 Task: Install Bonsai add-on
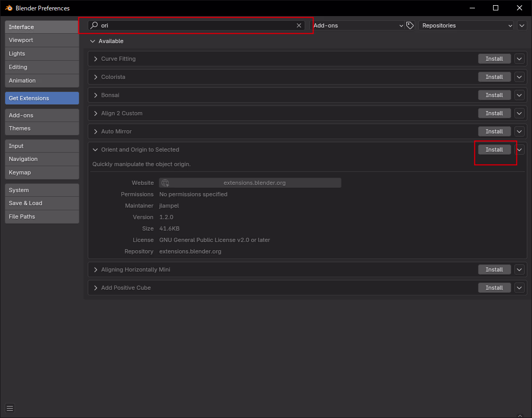(494, 95)
